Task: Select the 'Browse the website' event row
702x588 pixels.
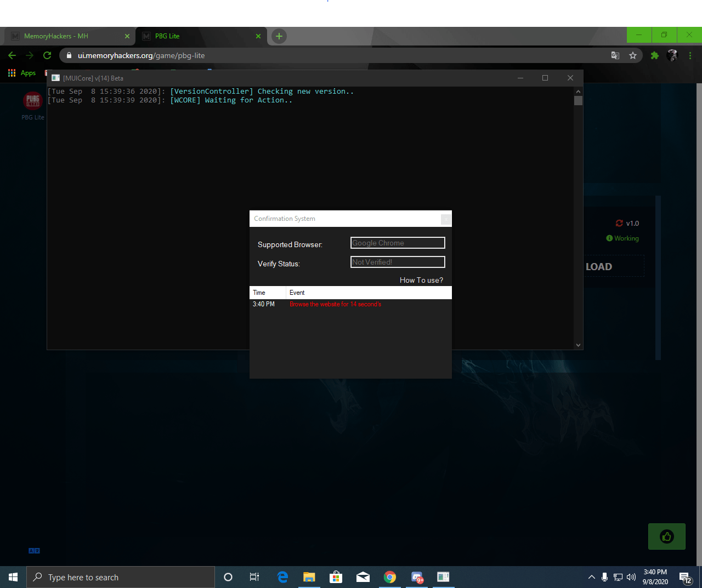Action: [350, 304]
